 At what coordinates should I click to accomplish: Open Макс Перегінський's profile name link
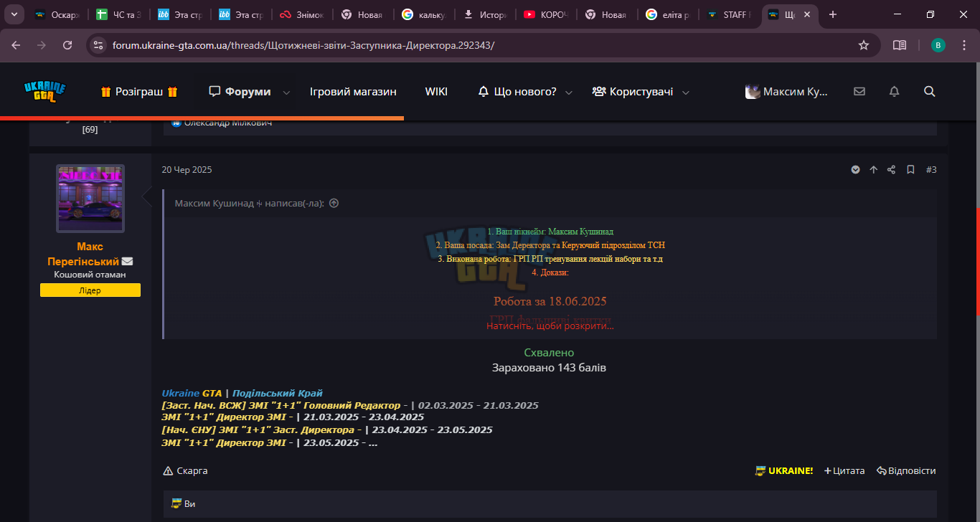(83, 254)
